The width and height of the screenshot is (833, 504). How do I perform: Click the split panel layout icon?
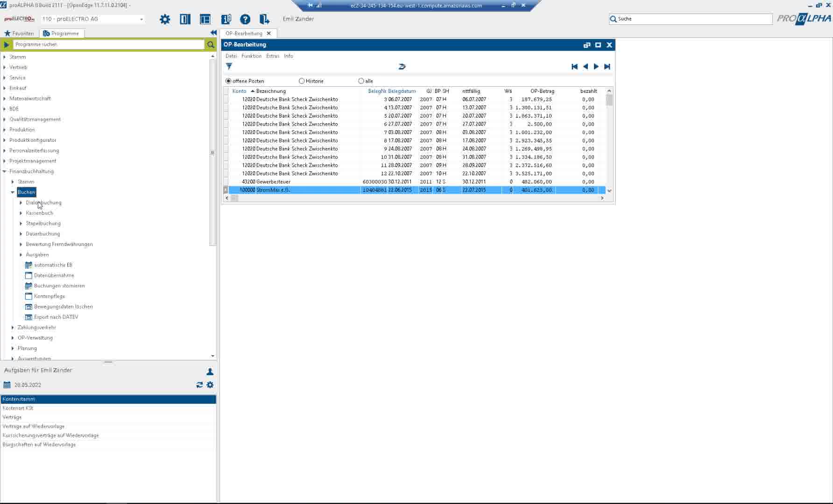(x=185, y=19)
